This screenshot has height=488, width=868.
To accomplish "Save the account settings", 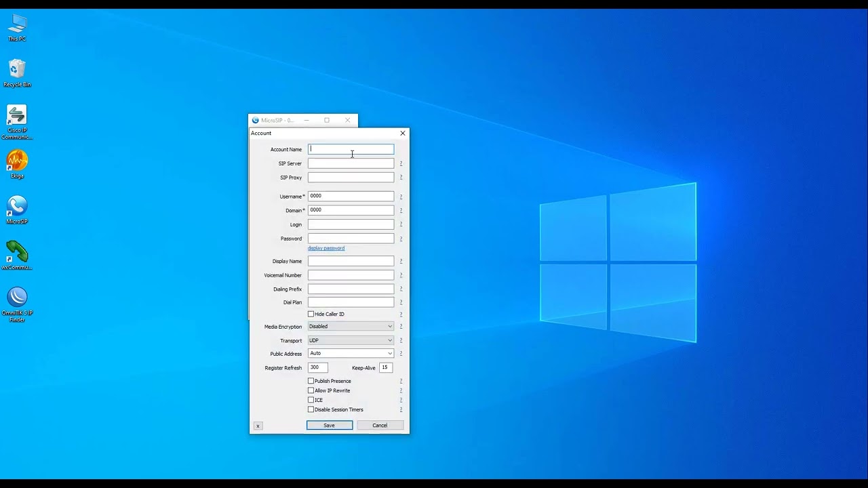I will click(x=330, y=425).
